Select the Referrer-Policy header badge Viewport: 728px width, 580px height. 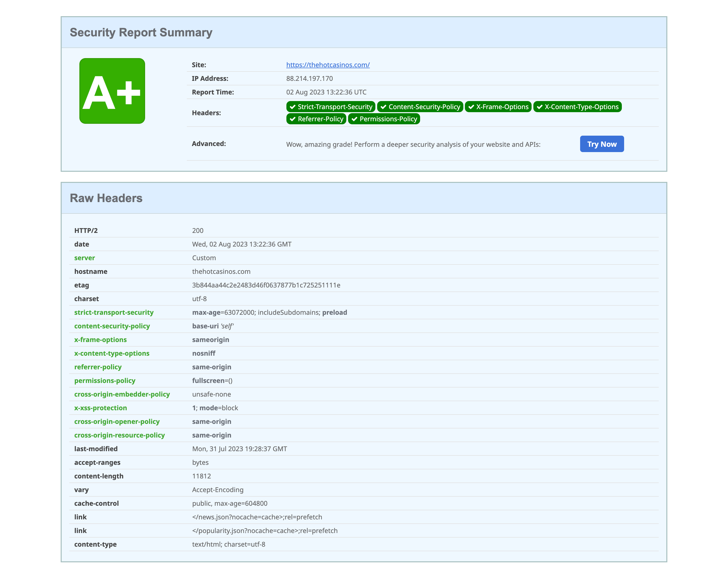tap(316, 119)
